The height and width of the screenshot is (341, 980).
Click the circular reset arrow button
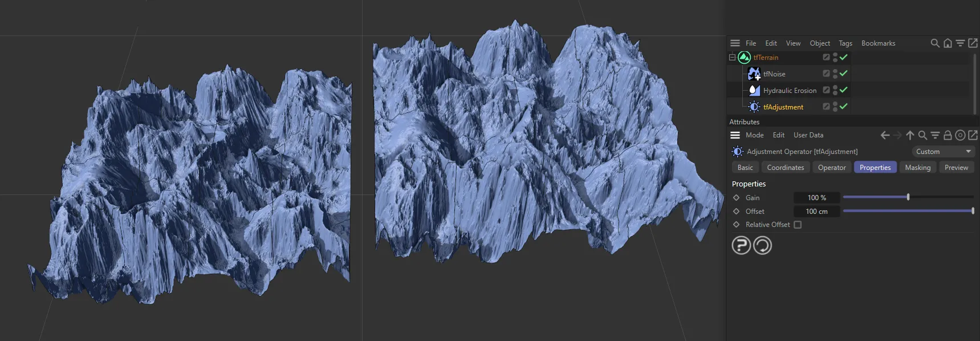point(762,245)
